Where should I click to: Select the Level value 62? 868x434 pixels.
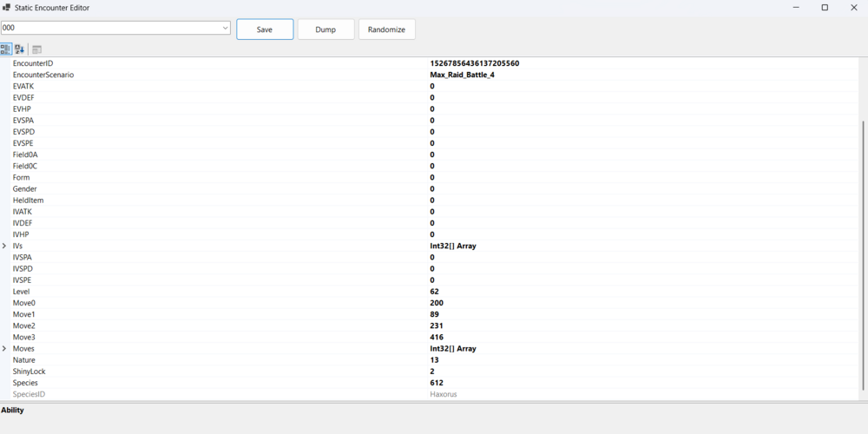436,292
